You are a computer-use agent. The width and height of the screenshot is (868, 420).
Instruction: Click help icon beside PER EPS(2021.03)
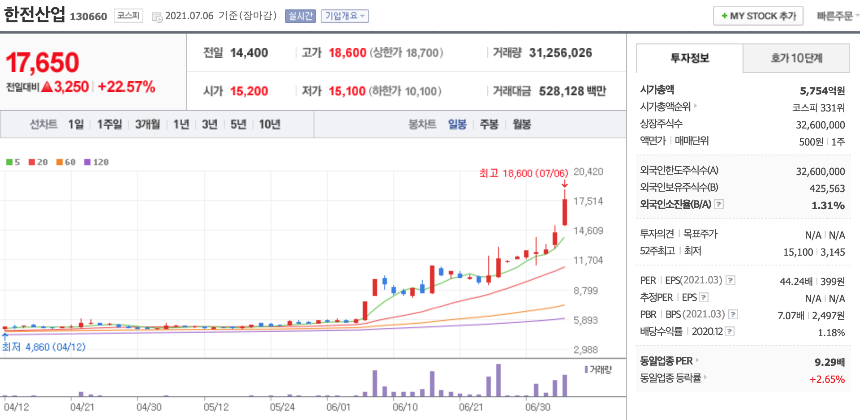coord(730,281)
